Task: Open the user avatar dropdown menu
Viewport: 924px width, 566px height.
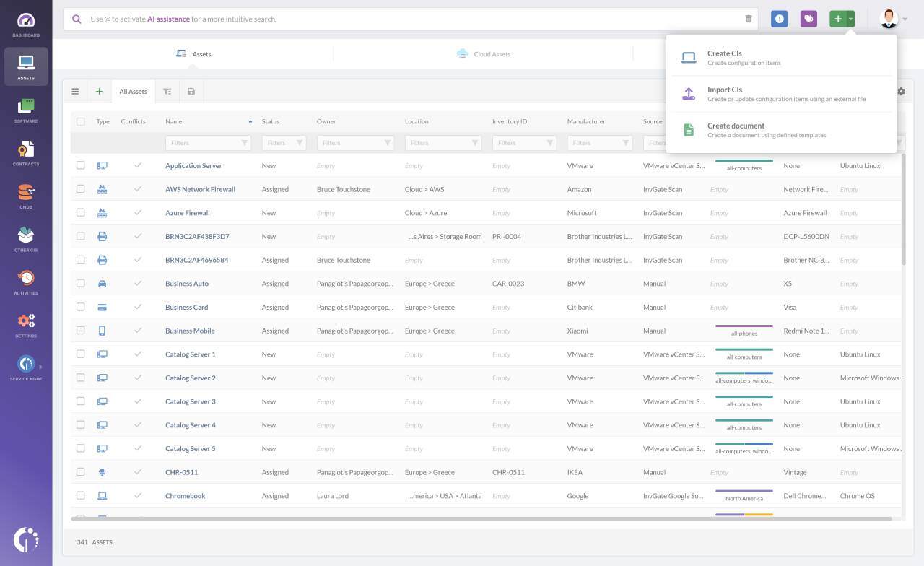Action: click(894, 19)
